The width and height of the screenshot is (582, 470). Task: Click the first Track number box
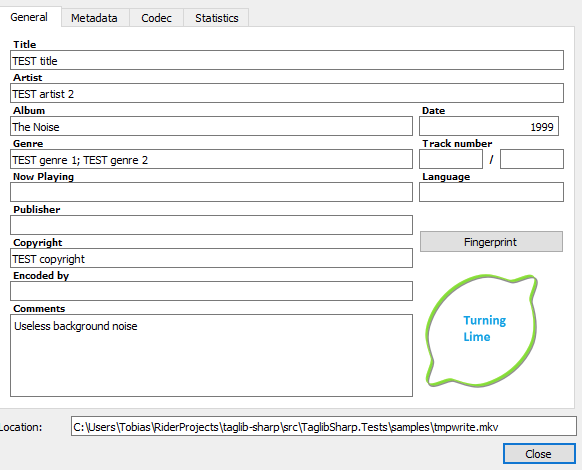[451, 159]
